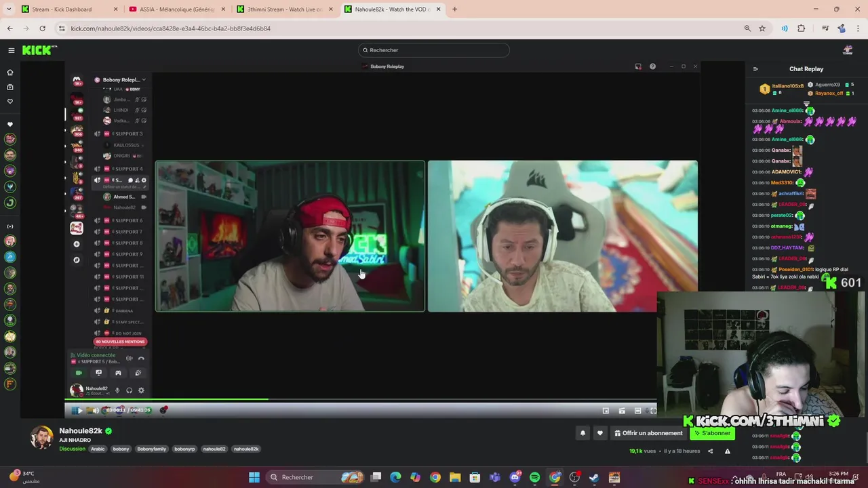
Task: Play the VOD video
Action: (x=79, y=411)
